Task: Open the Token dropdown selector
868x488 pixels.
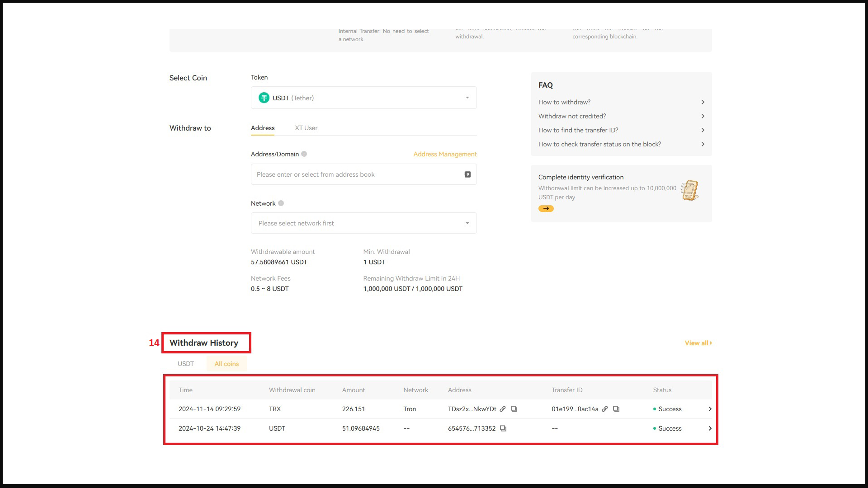Action: (x=363, y=97)
